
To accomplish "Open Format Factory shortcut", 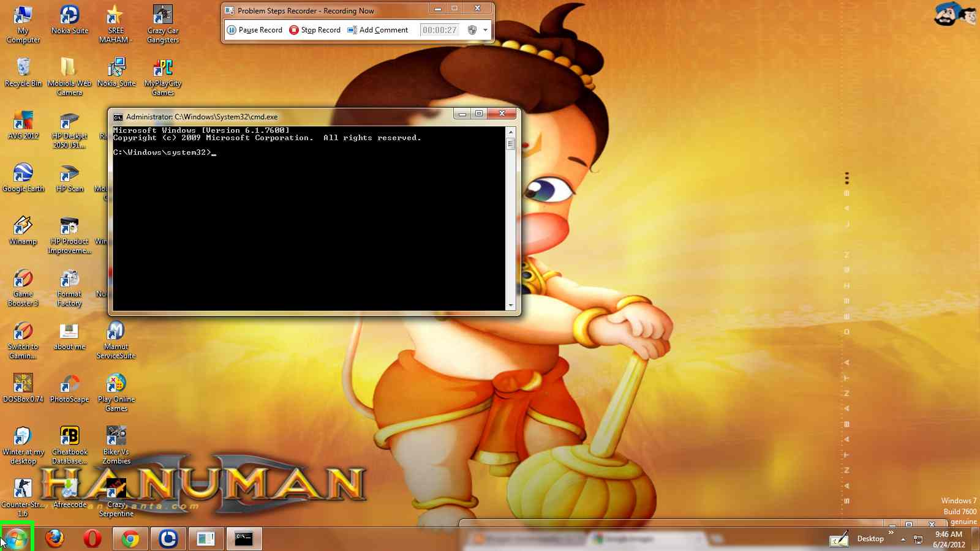I will pos(69,288).
